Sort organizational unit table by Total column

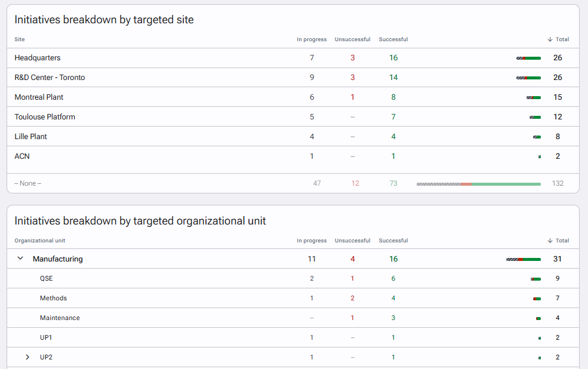pos(558,241)
